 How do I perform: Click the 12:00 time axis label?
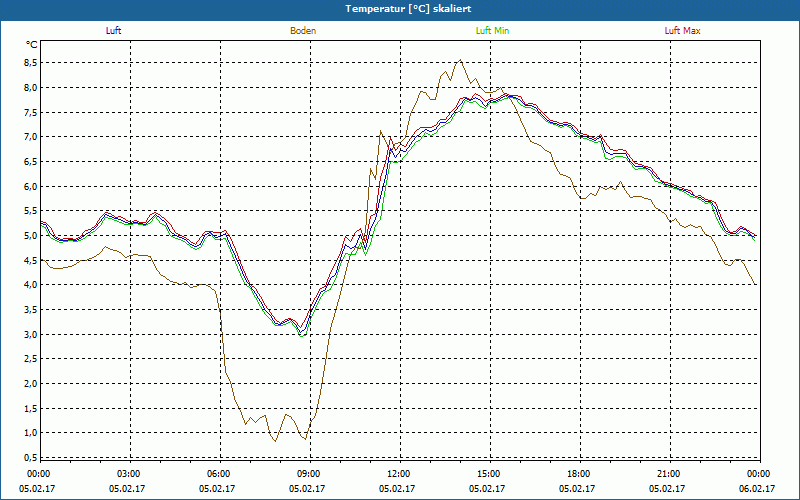(399, 474)
